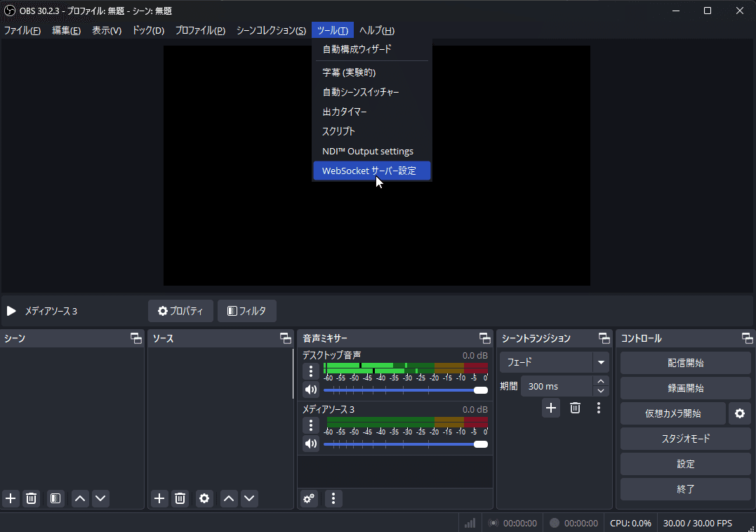Choose 出力タイマー menu entry
Screen dimensions: 756x532
tap(372, 112)
